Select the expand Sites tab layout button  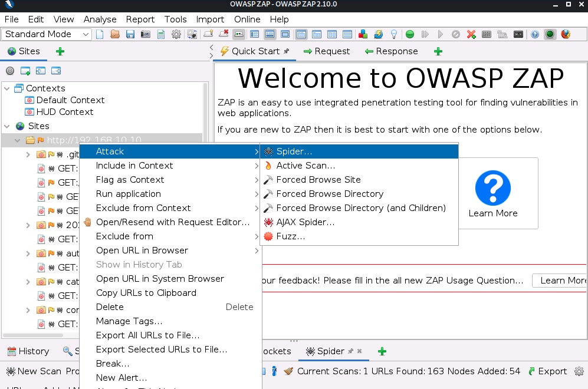pos(255,34)
